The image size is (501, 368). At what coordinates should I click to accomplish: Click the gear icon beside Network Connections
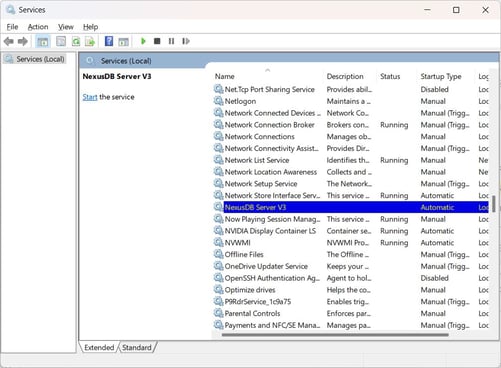tap(218, 136)
